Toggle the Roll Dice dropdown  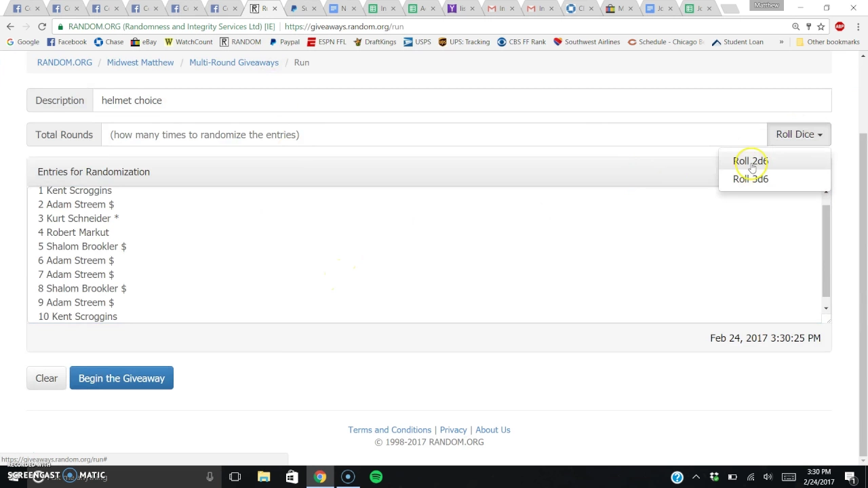click(x=799, y=134)
